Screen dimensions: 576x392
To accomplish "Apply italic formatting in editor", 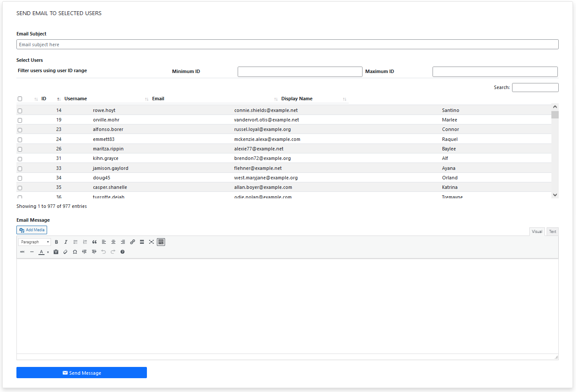I will tap(66, 242).
